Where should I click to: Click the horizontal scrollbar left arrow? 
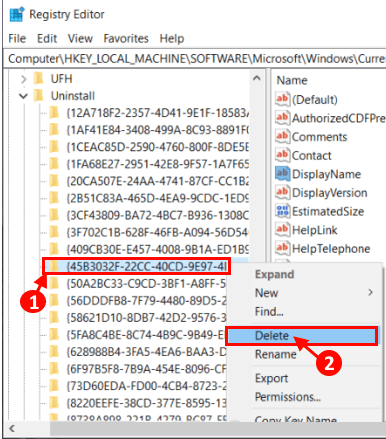pos(12,428)
